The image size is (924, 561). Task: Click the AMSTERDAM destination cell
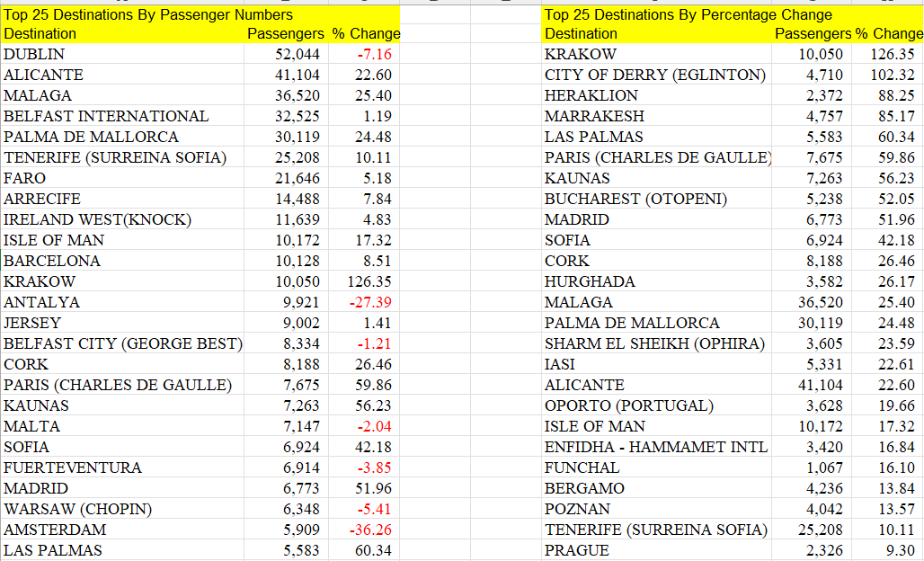coord(122,530)
